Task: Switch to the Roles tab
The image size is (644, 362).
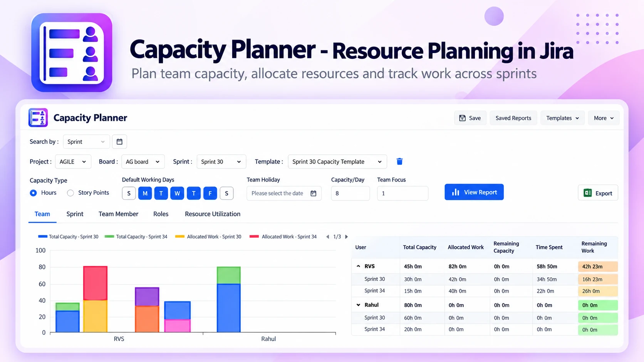Action: [x=161, y=214]
